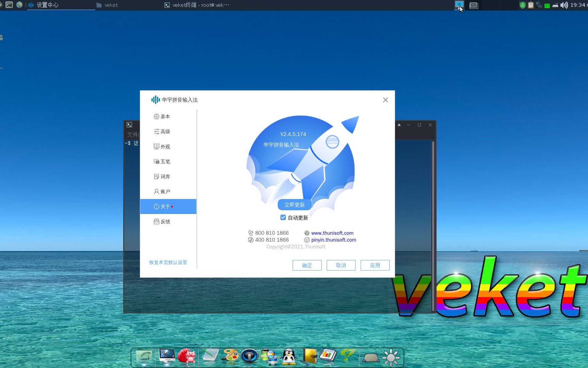The width and height of the screenshot is (588, 368).
Task: Click the Copyright@2021.Thunisoft text
Action: 296,247
